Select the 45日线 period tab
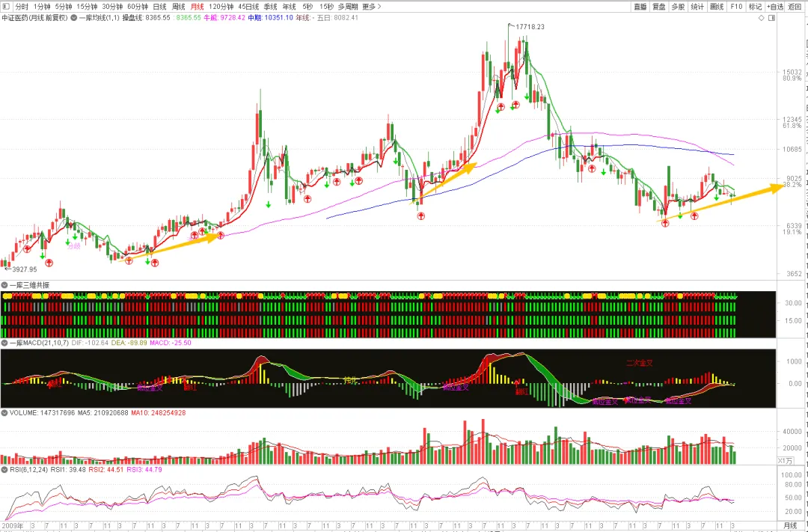 (248, 7)
